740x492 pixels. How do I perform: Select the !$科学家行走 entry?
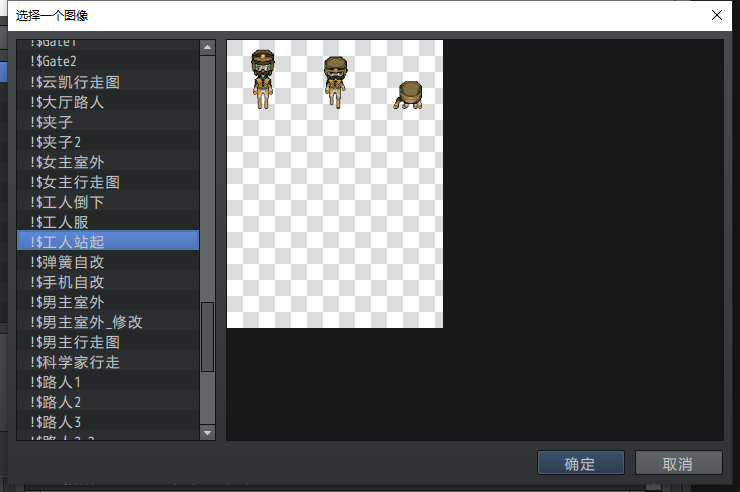tap(108, 362)
